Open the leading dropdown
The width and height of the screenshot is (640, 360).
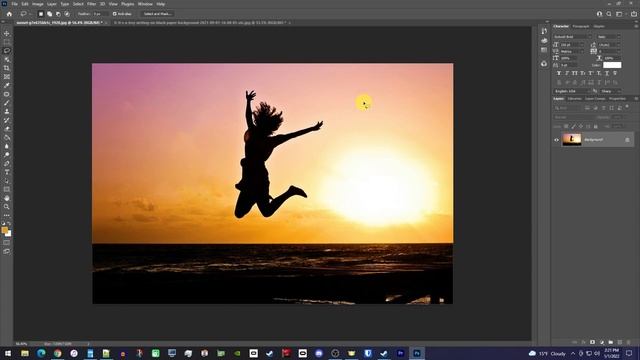(609, 44)
